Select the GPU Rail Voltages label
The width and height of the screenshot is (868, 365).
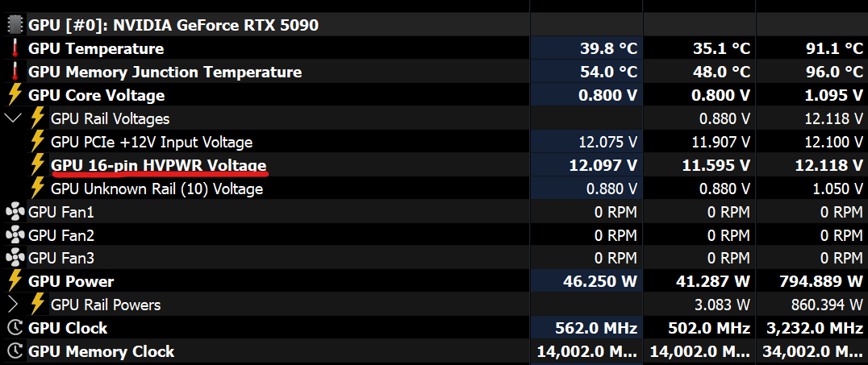pyautogui.click(x=111, y=118)
